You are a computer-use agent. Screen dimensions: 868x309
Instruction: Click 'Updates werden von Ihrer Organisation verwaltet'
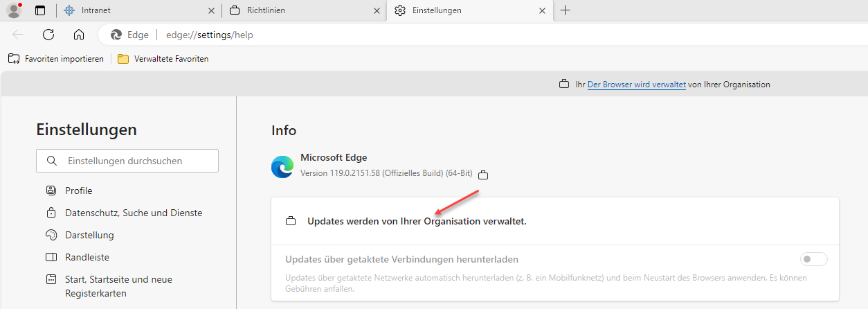click(x=417, y=222)
